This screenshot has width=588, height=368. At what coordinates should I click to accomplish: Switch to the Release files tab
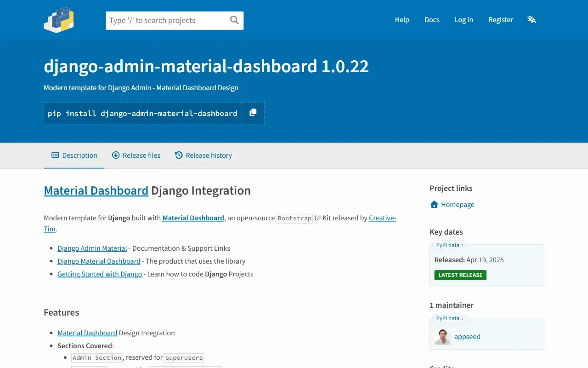(136, 155)
